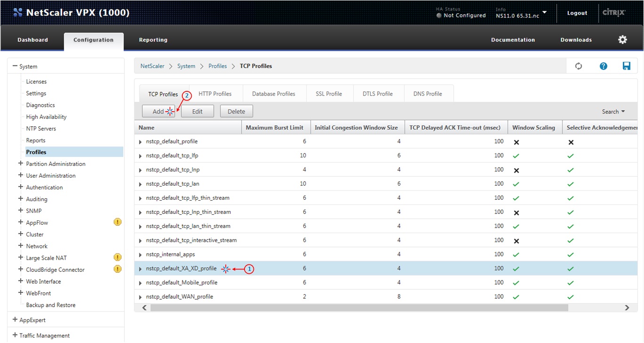Open High Availability in the sidebar
This screenshot has height=343, width=644.
point(46,117)
